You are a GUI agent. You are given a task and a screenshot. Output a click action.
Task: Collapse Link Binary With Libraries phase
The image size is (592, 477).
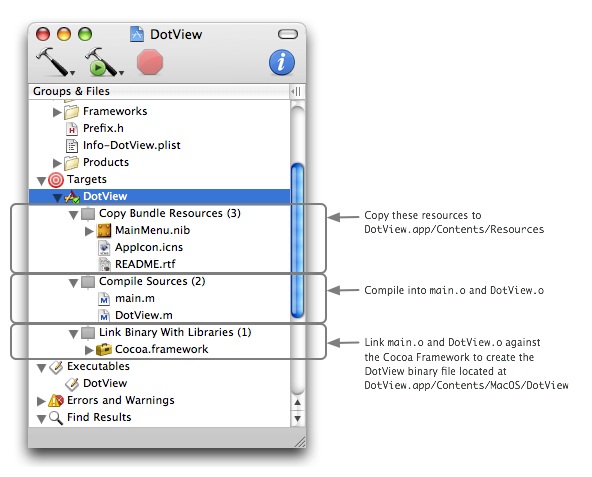tap(73, 334)
